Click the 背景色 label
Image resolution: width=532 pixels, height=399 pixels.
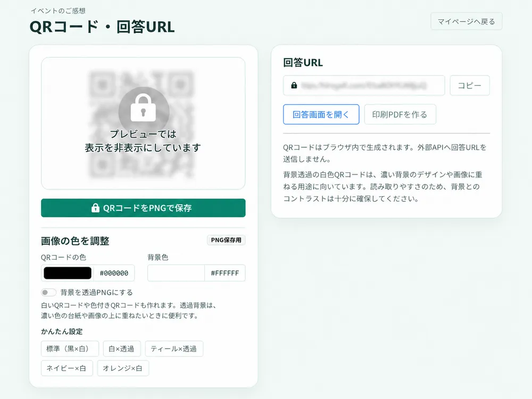coord(158,257)
